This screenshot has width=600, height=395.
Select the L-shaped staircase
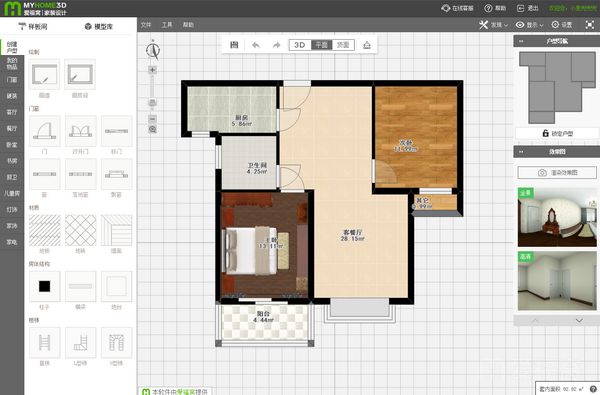tap(80, 343)
